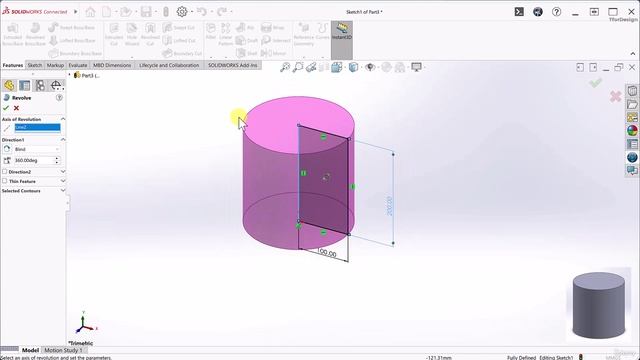This screenshot has width=640, height=360.
Task: Open the Blind revolve type dropdown
Action: [x=37, y=149]
